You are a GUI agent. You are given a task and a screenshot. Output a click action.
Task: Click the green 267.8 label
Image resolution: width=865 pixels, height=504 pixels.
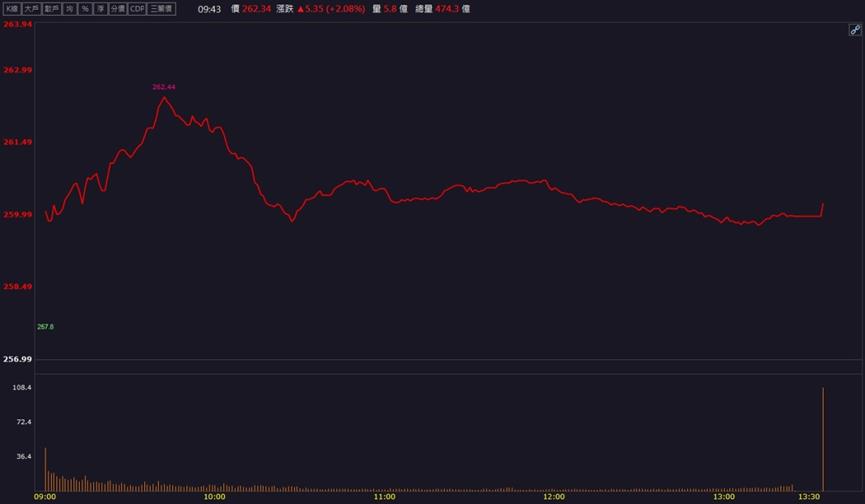(45, 327)
